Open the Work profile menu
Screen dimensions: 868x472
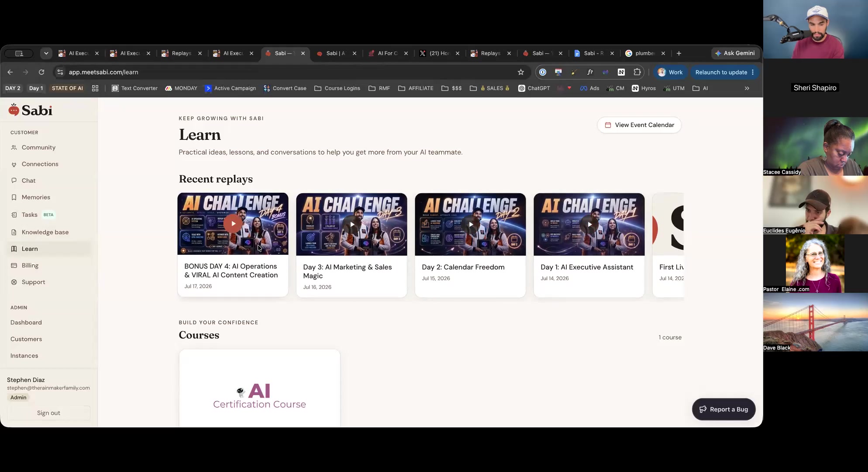[670, 72]
